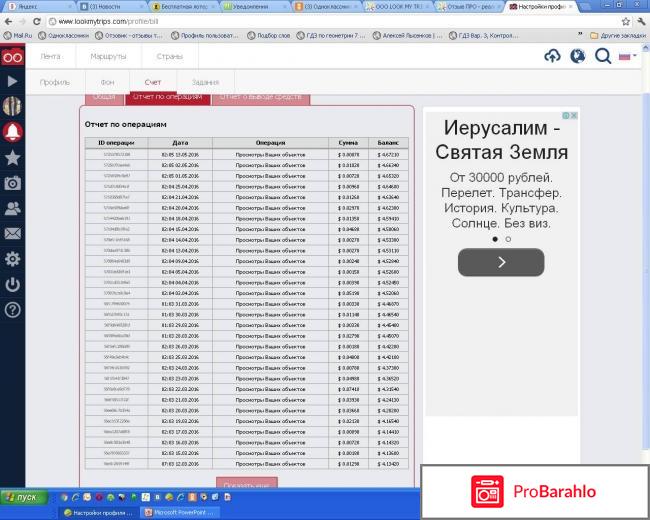650x520 pixels.
Task: Select the Общая sub-tab
Action: [104, 98]
